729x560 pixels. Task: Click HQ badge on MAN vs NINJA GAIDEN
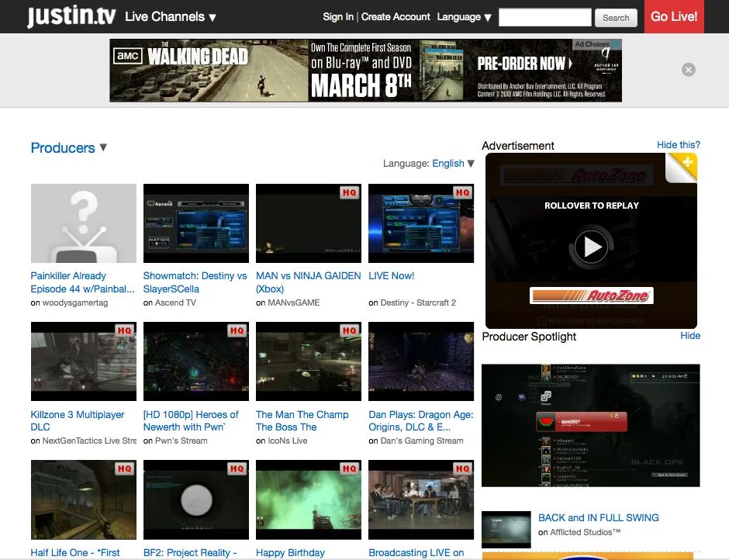point(350,192)
